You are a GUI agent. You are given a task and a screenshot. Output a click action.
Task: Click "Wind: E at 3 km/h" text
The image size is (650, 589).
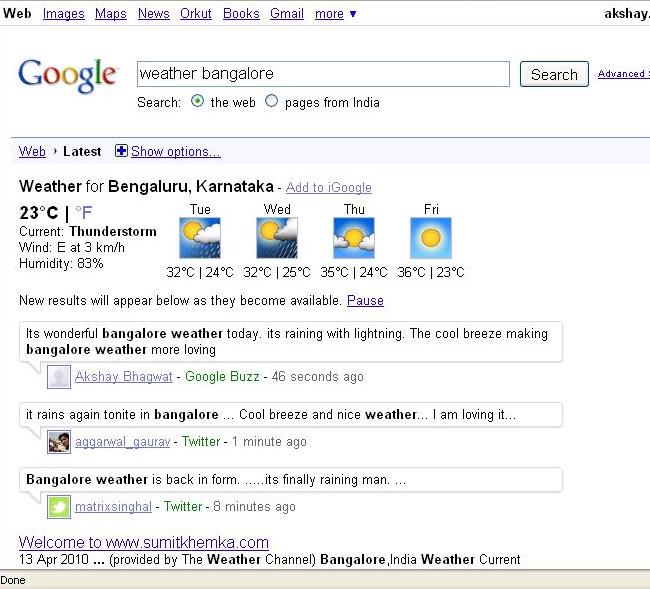pos(72,247)
